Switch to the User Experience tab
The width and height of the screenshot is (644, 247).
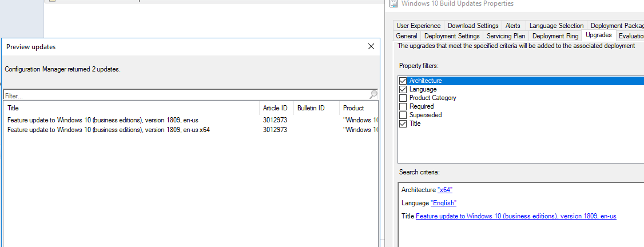418,25
